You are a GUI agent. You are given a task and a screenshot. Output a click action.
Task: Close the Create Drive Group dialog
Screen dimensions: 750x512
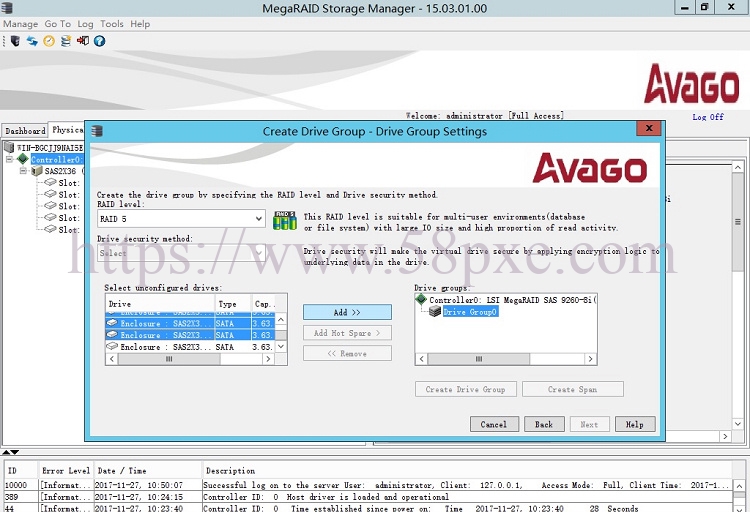coord(649,128)
